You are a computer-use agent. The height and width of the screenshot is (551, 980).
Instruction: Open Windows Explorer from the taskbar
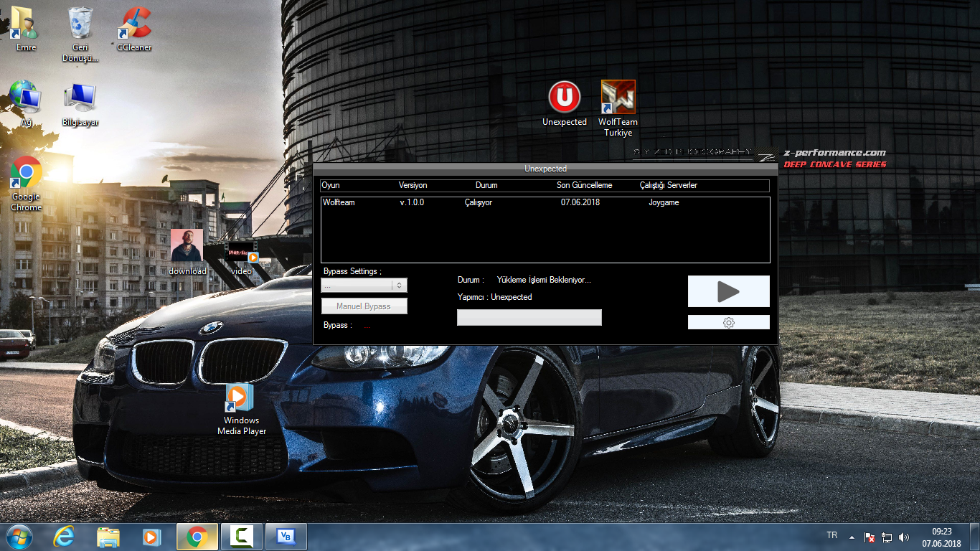(x=108, y=537)
